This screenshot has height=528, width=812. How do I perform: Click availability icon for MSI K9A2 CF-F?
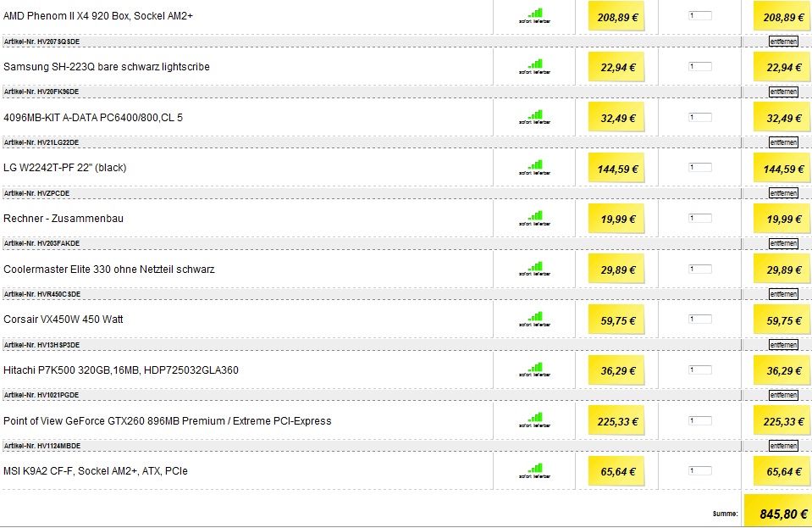click(534, 471)
